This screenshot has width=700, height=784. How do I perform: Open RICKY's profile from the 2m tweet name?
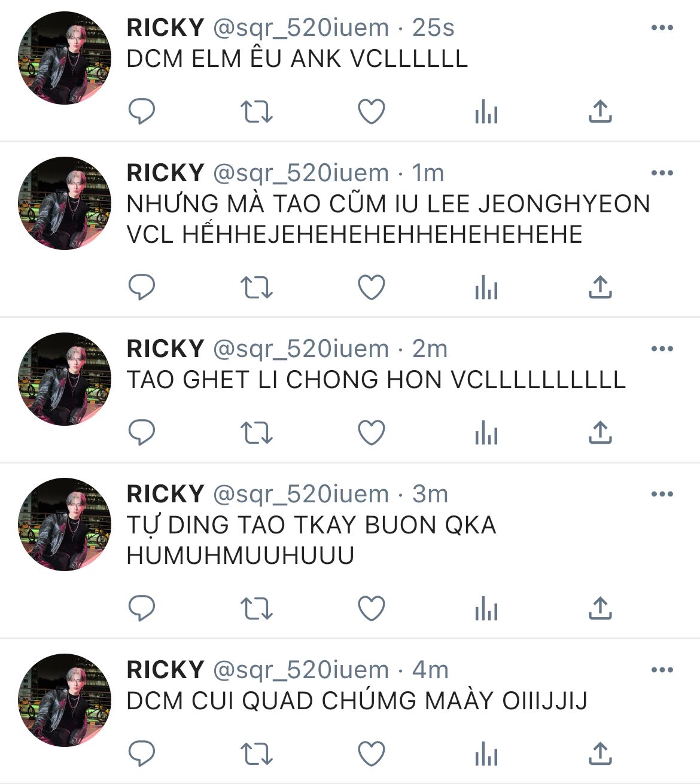pos(166,349)
